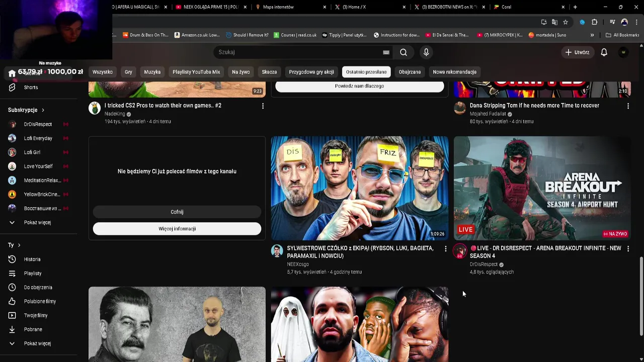Viewport: 644px width, 362px height.
Task: Expand the Subskrypcje section chevron
Action: [43, 110]
